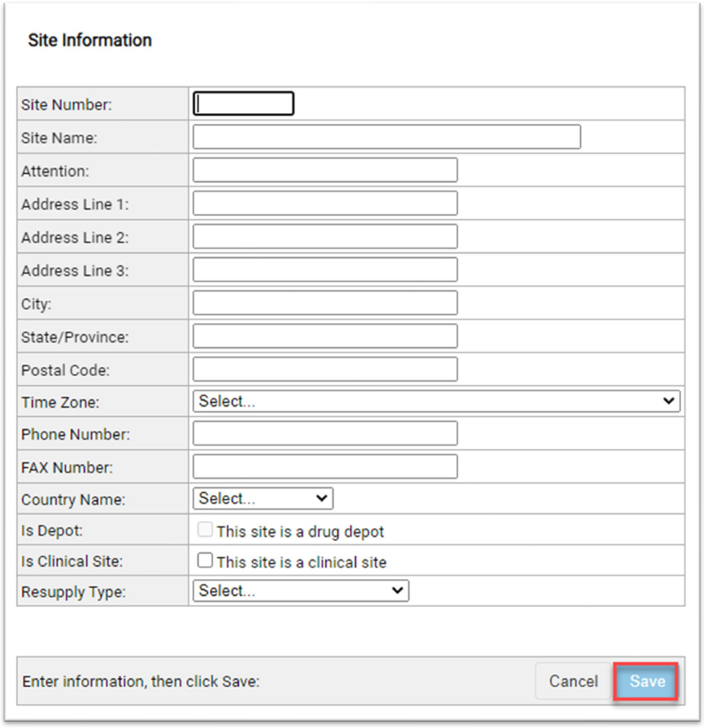The height and width of the screenshot is (728, 704).
Task: Select the Address Line 1 input
Action: [x=324, y=203]
